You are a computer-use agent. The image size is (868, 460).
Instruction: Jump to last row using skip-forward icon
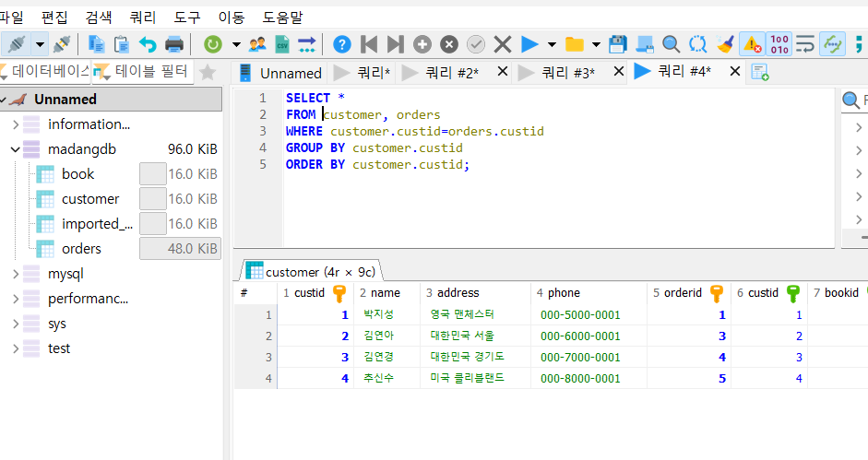point(395,44)
